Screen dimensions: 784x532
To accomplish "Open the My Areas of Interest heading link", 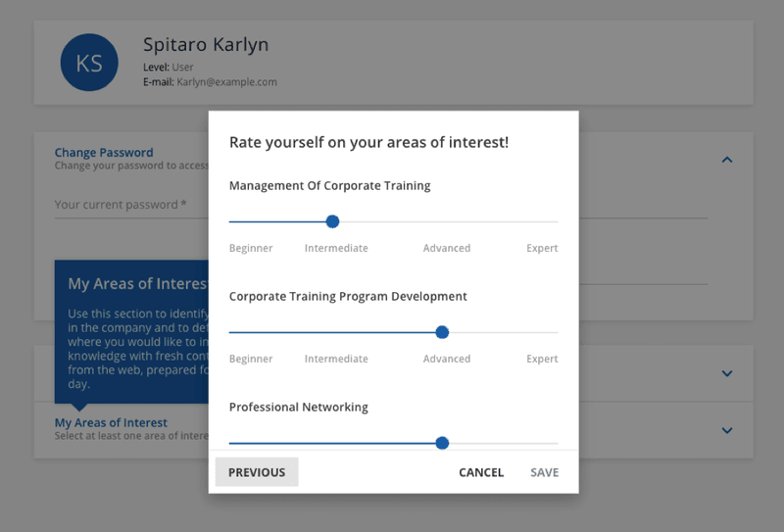I will (x=111, y=422).
